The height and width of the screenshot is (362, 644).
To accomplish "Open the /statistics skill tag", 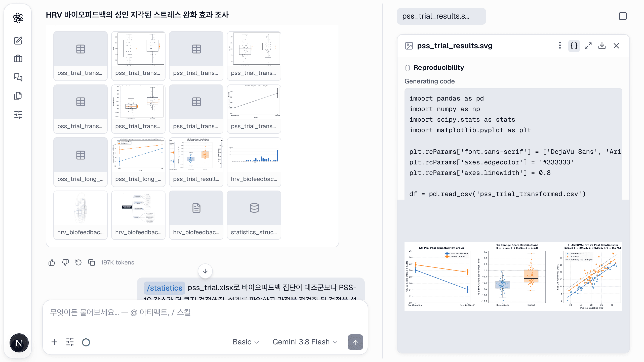I will point(165,288).
